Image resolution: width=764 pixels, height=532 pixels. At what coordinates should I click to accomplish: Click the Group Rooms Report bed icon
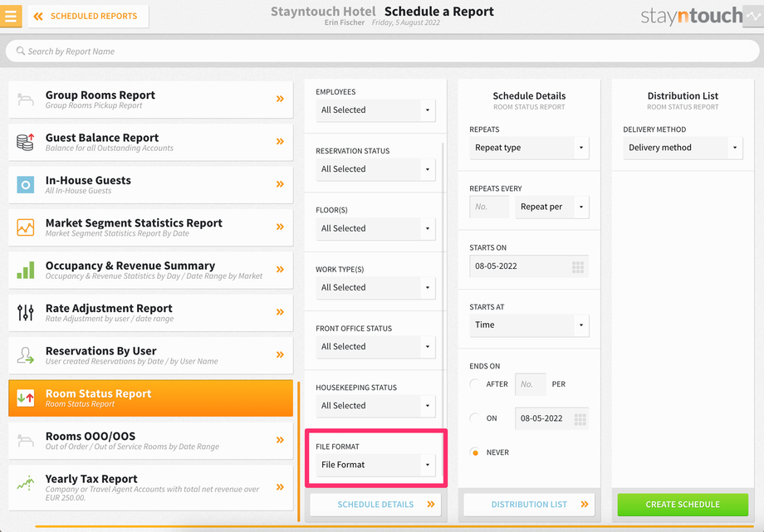[x=26, y=100]
